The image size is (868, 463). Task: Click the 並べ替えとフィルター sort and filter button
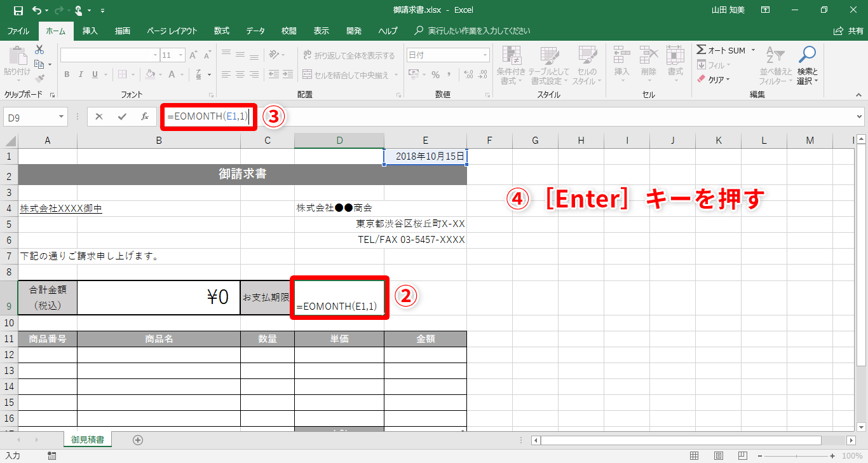click(776, 66)
